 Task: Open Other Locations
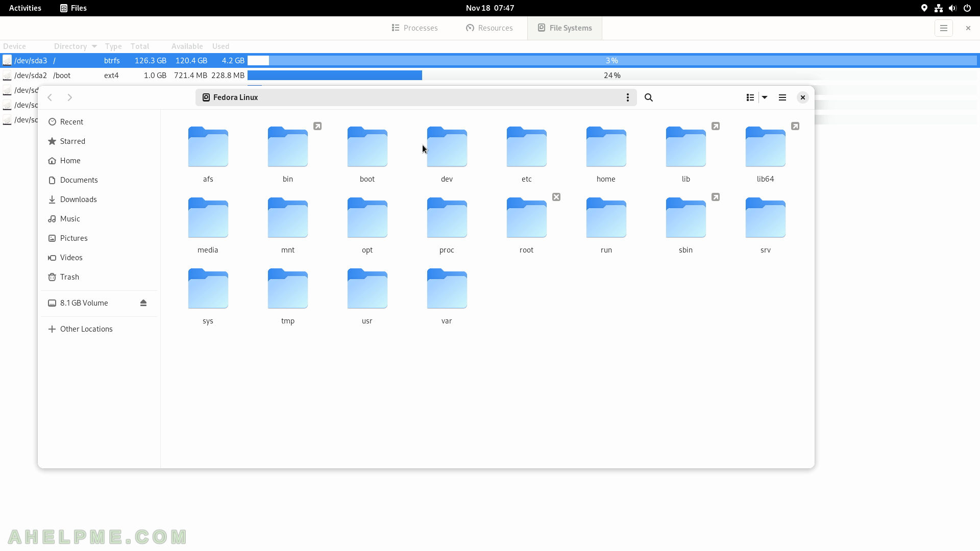99,329
